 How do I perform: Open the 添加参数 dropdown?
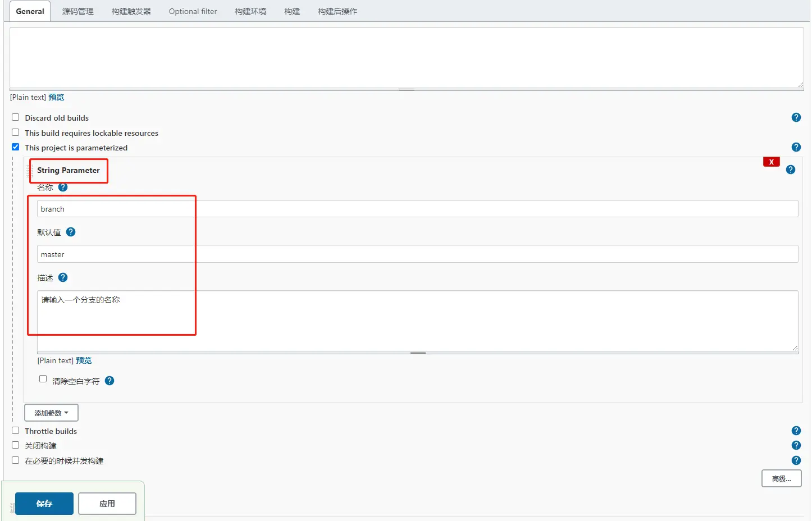pos(51,413)
